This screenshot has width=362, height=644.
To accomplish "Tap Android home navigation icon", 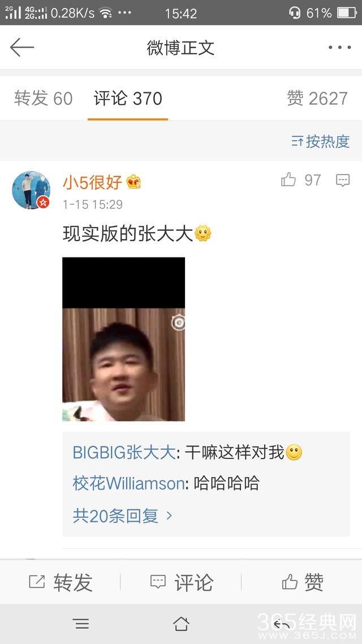I will pyautogui.click(x=181, y=624).
